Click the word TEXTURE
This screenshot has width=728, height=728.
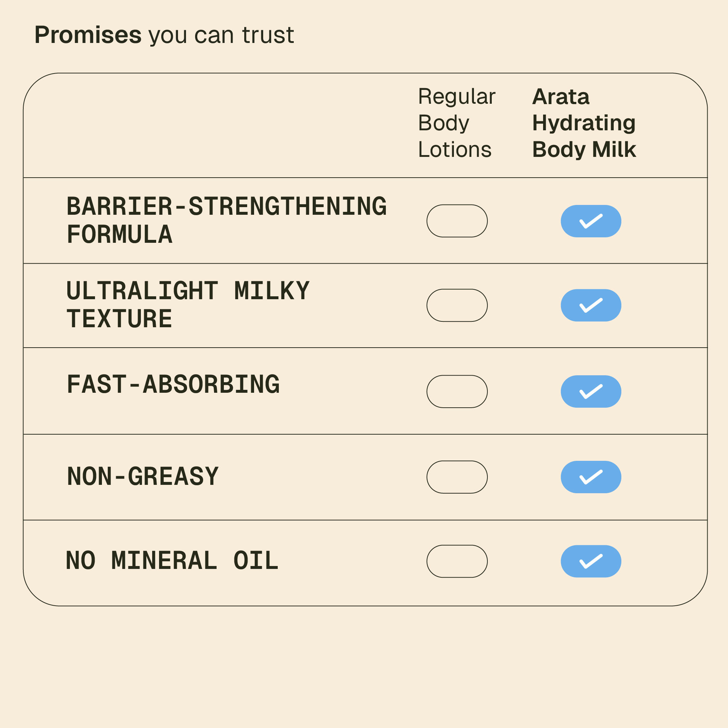[119, 319]
